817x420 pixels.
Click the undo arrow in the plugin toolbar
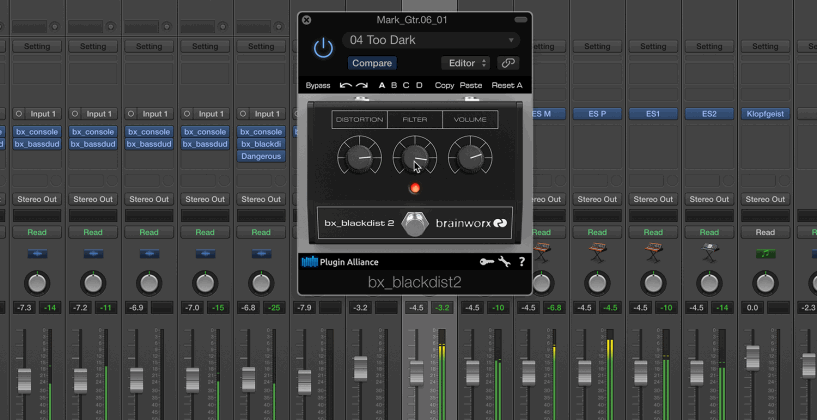(345, 85)
